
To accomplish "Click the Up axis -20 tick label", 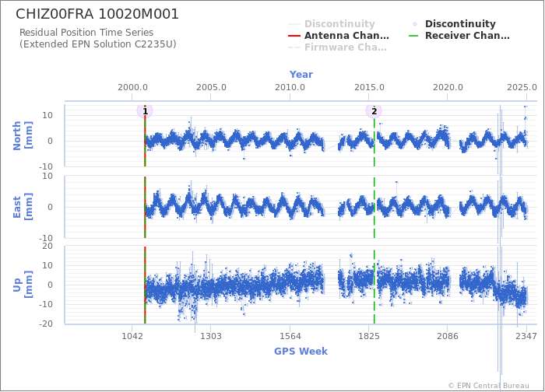I will [45, 324].
